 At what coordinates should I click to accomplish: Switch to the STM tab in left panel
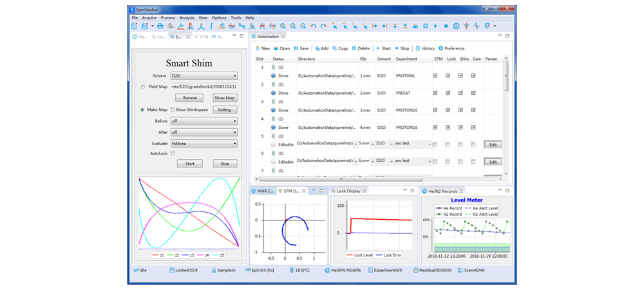201,37
